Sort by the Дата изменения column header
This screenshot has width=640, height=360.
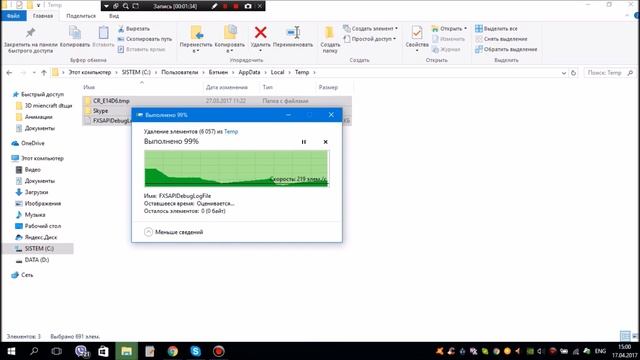tap(227, 87)
